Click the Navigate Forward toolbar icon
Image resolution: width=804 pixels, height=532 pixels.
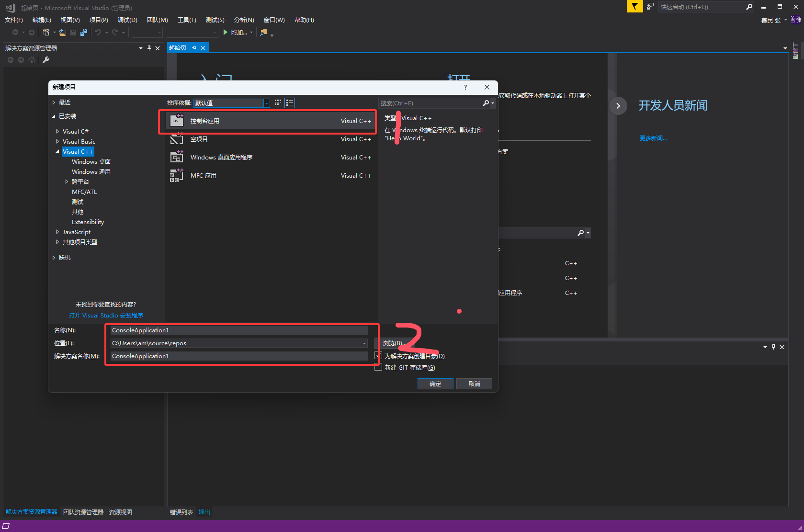32,32
